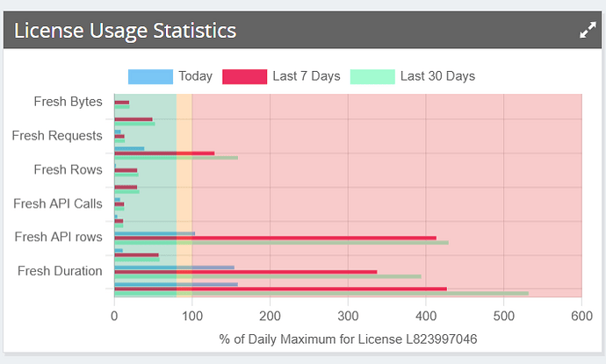Click the License Usage Statistics header title

coord(125,31)
